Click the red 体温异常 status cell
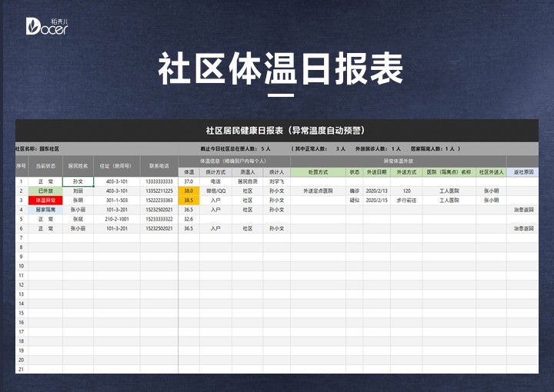 click(45, 200)
